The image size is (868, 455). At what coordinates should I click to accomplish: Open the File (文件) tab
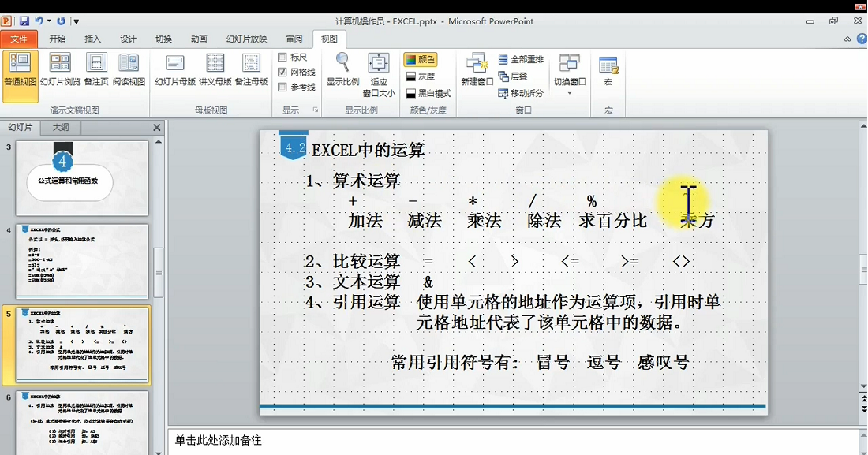(x=19, y=39)
